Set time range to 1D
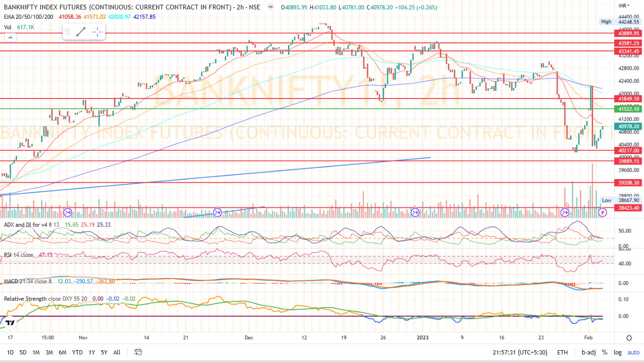 click(x=10, y=352)
